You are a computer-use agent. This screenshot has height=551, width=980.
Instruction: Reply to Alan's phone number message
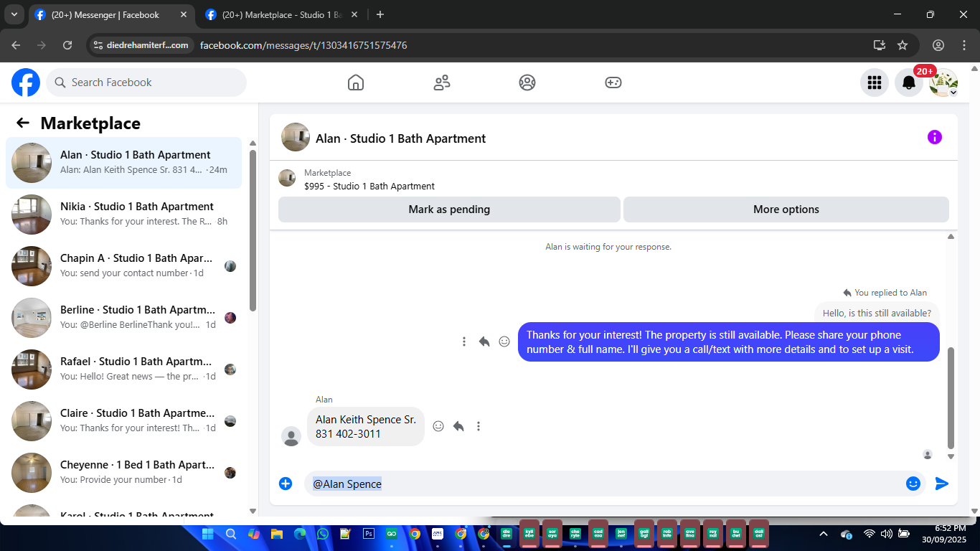point(458,426)
